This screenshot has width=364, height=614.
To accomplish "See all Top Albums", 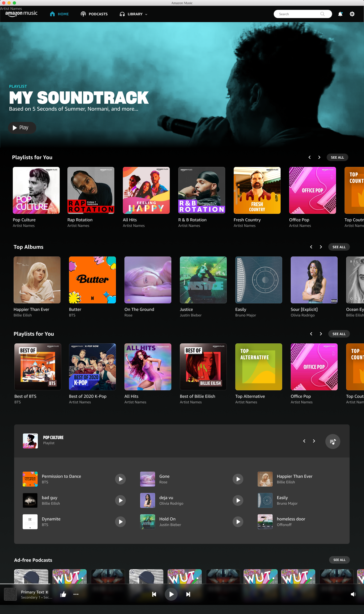I will (339, 247).
